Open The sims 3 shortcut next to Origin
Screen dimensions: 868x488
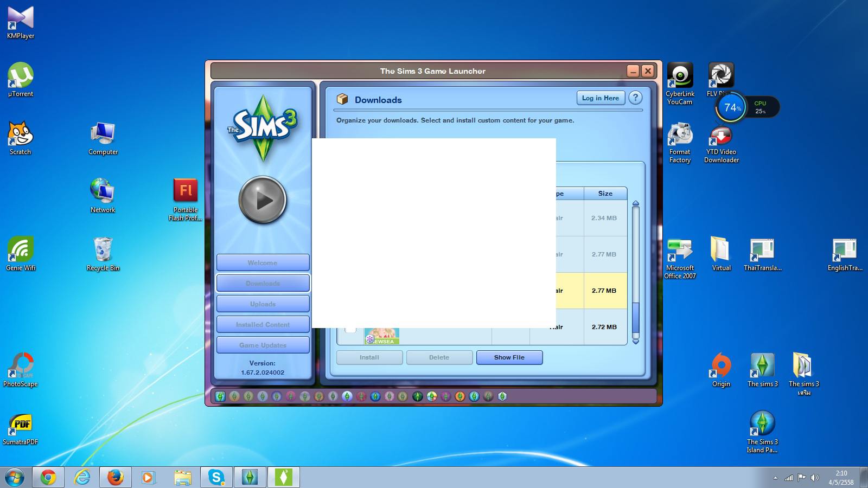pyautogui.click(x=762, y=370)
